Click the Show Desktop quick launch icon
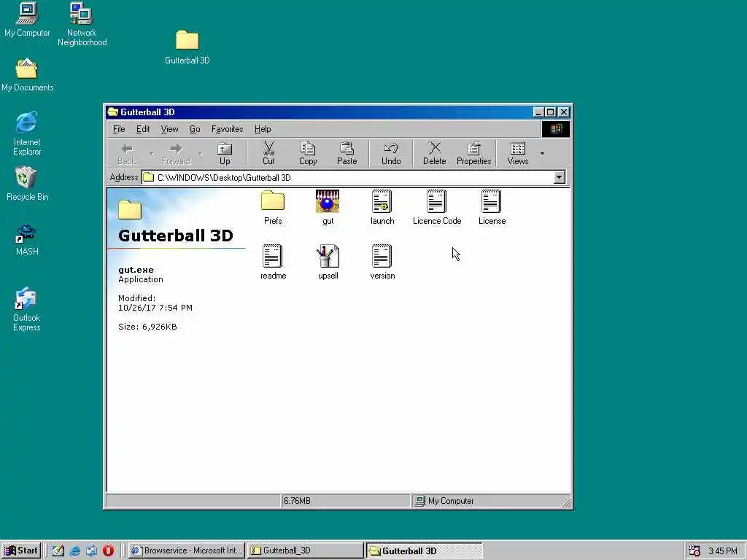 click(58, 551)
